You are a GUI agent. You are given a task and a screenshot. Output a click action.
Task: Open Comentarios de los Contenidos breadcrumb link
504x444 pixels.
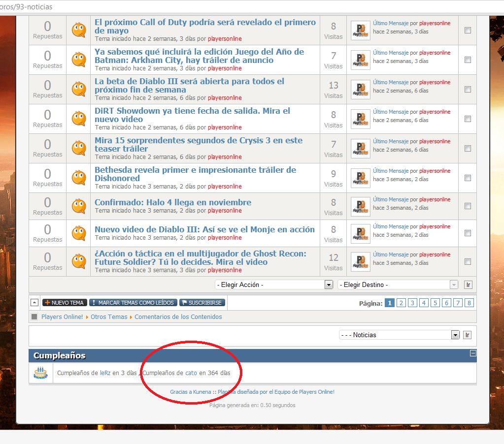coord(178,317)
